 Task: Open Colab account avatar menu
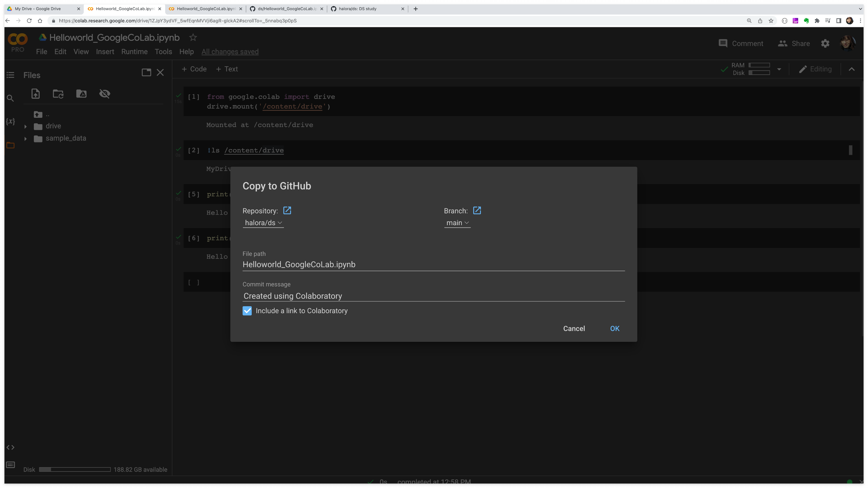[x=847, y=43]
